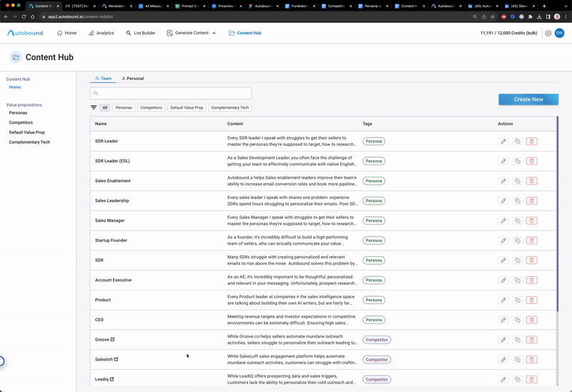The width and height of the screenshot is (572, 392).
Task: Toggle the Personas filter chip
Action: click(x=124, y=107)
